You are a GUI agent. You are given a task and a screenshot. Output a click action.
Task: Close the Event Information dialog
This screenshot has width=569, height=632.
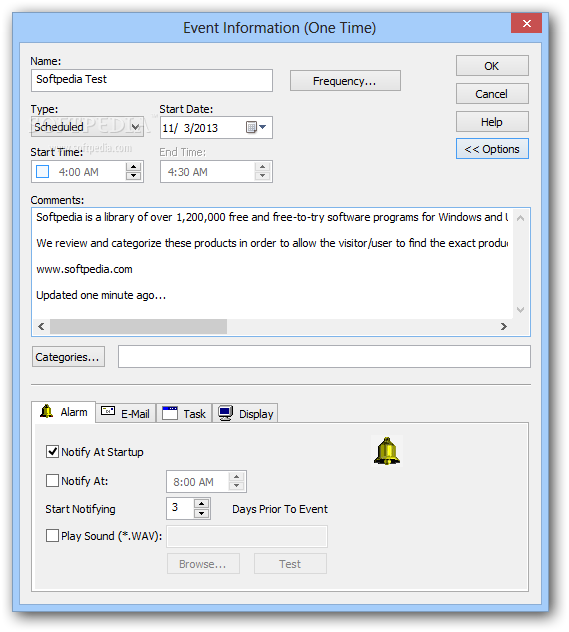point(526,23)
